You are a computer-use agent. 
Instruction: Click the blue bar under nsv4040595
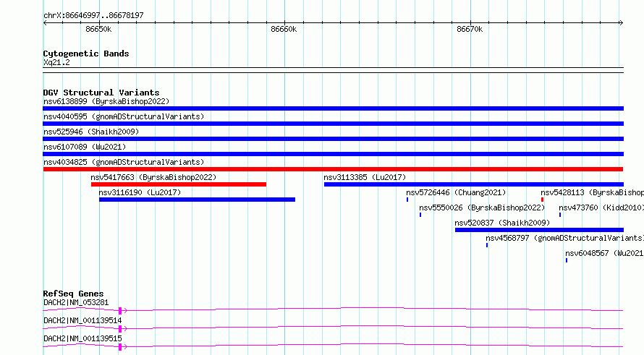pyautogui.click(x=333, y=124)
